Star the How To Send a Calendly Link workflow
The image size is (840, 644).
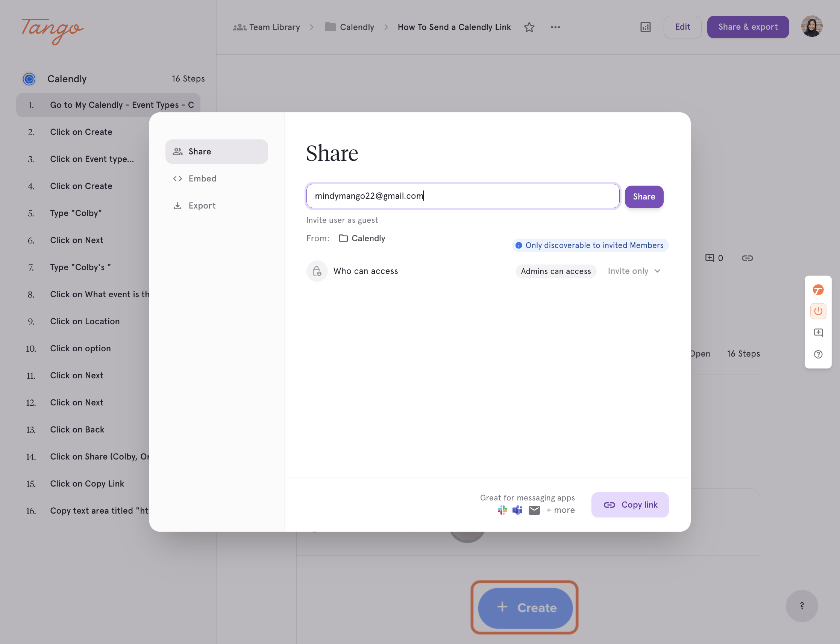[529, 27]
